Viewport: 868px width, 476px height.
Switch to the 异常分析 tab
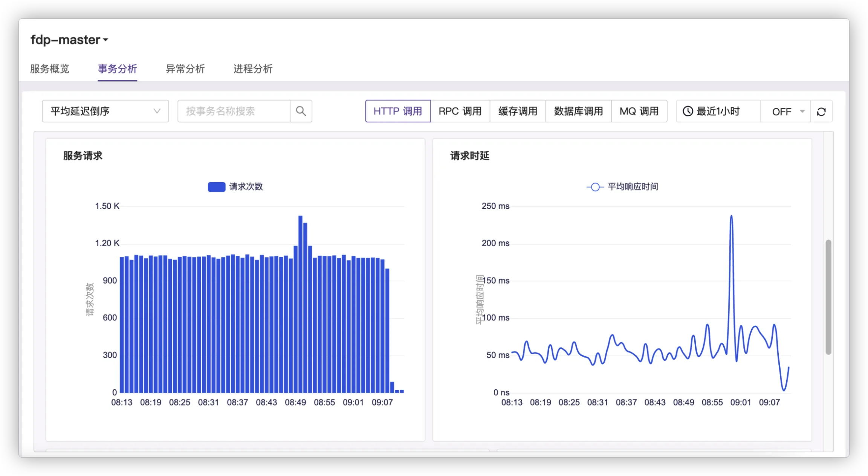pos(185,69)
